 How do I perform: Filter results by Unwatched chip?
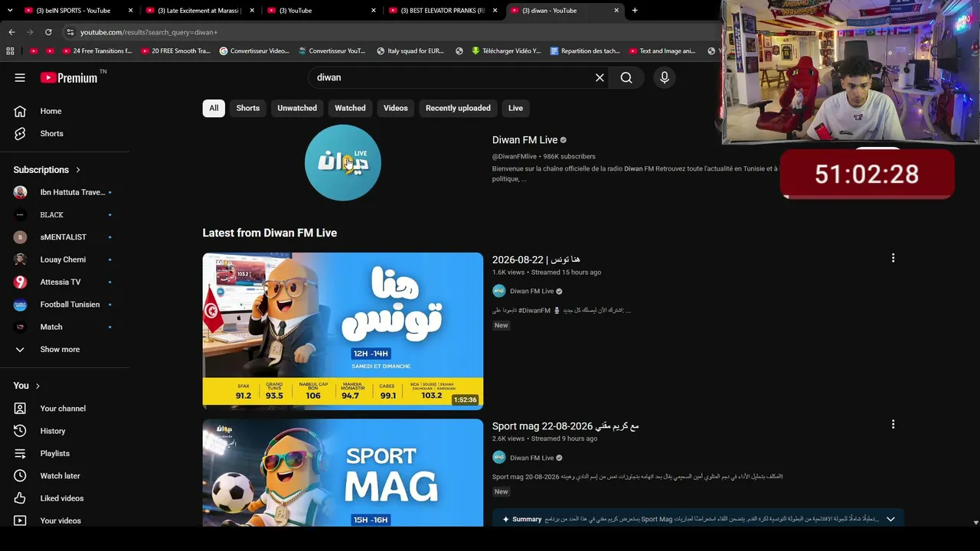(297, 108)
